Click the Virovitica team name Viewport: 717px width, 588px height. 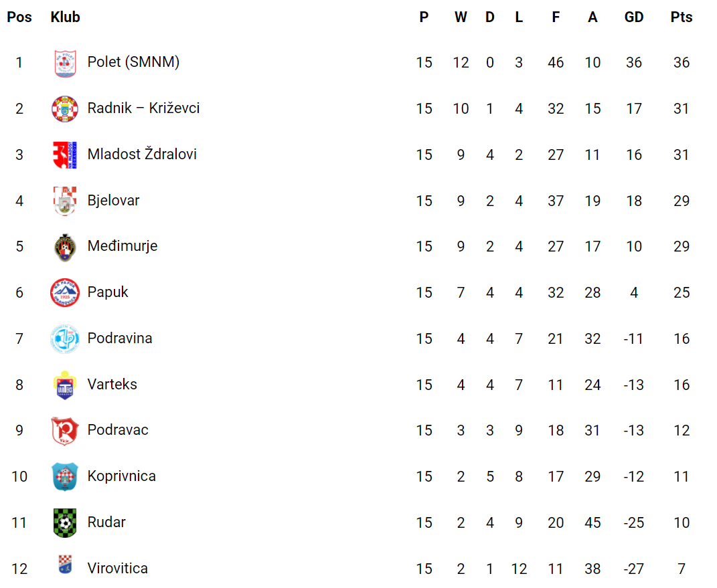117,568
